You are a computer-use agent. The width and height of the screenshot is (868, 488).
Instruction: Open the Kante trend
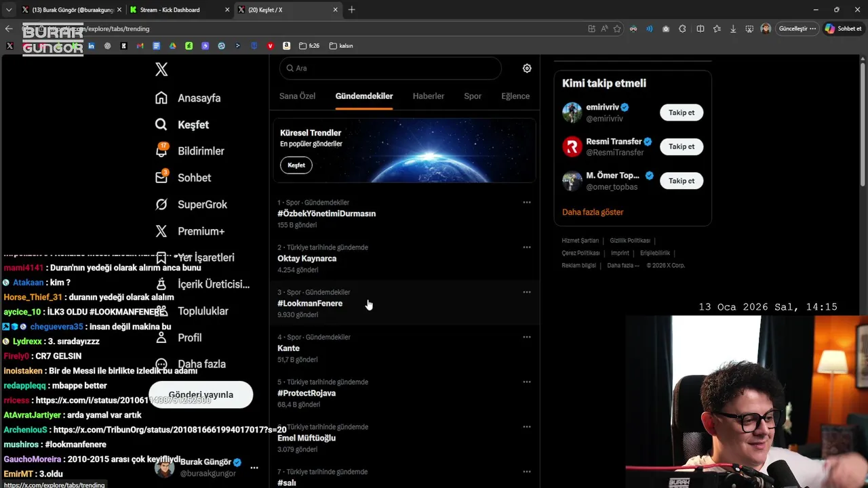click(405, 347)
